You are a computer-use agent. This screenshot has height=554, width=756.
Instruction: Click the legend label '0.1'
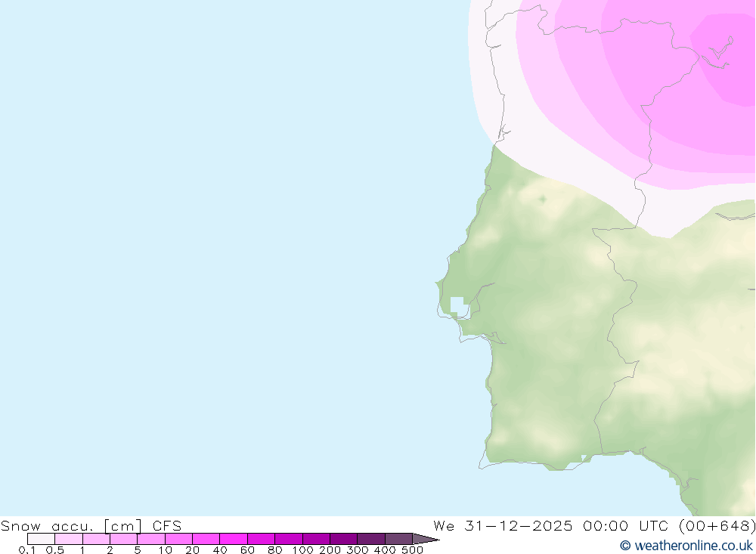[x=27, y=549]
